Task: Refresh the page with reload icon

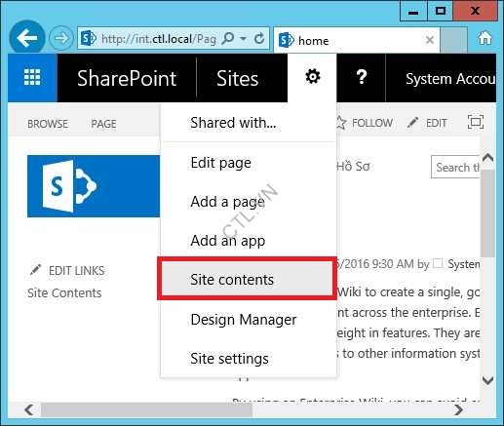Action: point(259,39)
